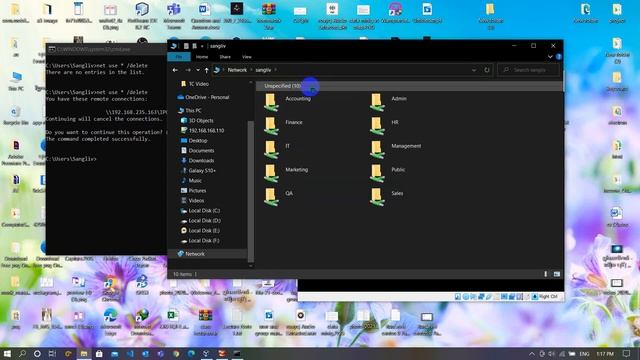
Task: Open the address bar history dropdown
Action: (473, 70)
